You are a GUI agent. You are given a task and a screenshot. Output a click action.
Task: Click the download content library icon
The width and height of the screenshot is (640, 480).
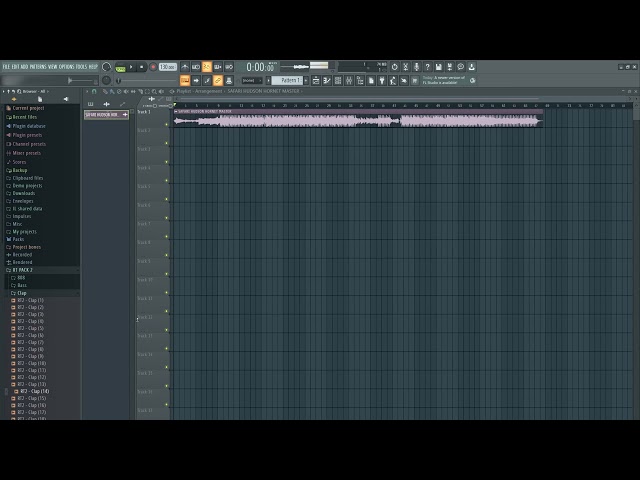pyautogui.click(x=471, y=67)
